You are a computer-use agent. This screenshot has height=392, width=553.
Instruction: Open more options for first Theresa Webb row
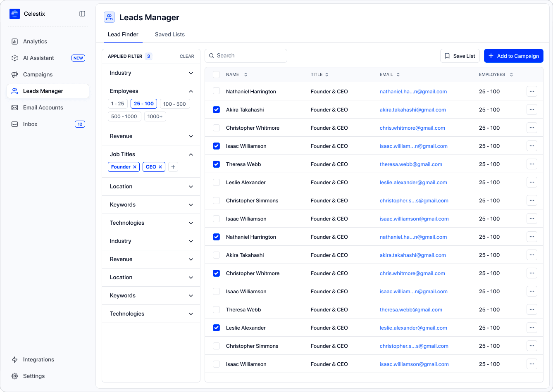pos(532,164)
